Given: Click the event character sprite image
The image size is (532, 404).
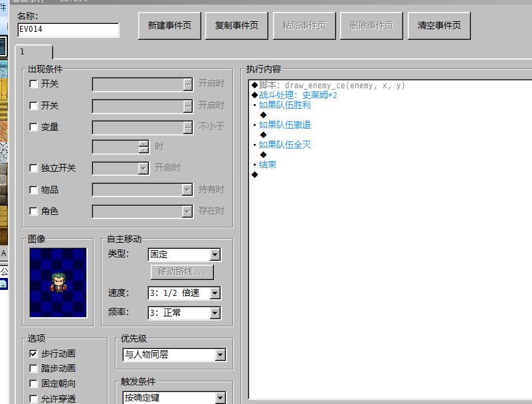Looking at the screenshot, I should click(x=58, y=283).
